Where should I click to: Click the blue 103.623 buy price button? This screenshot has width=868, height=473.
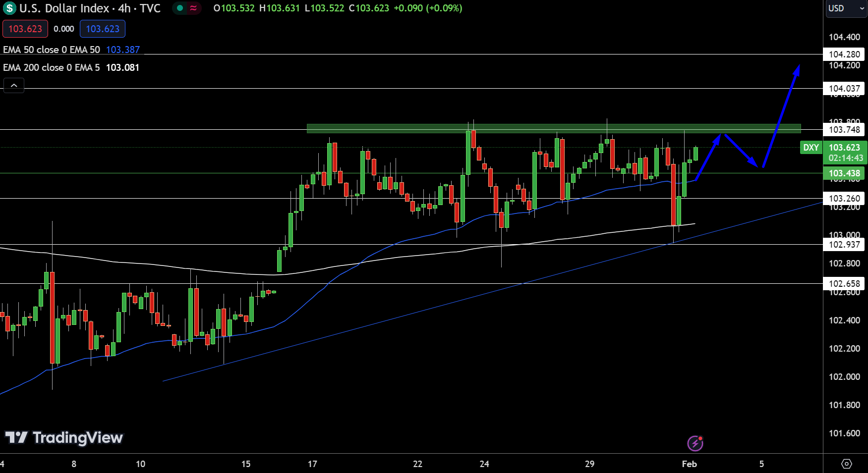click(103, 29)
